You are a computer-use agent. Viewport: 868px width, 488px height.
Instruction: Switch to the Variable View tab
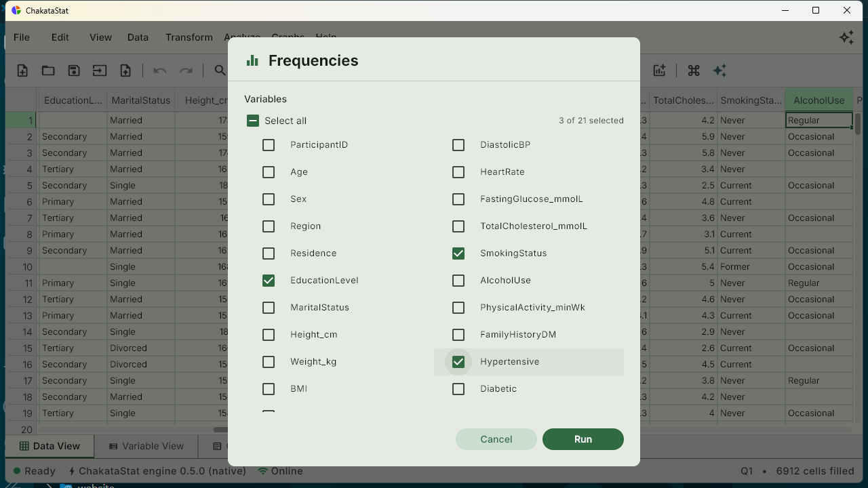click(146, 446)
